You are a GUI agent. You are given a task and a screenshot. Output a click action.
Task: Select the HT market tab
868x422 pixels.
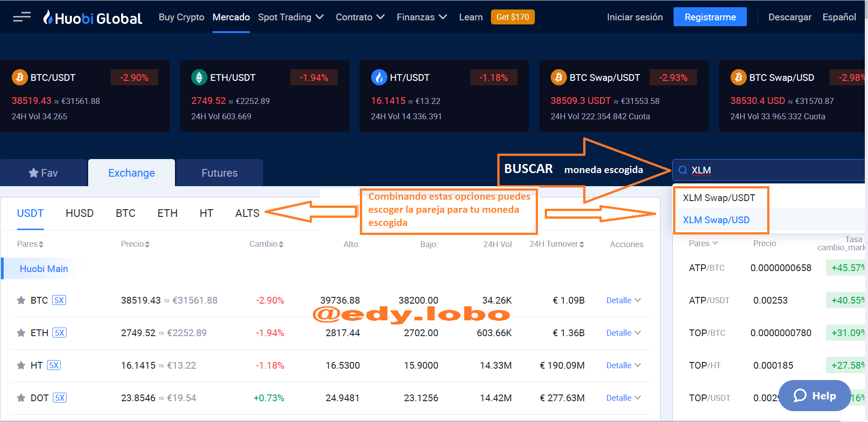pos(206,213)
